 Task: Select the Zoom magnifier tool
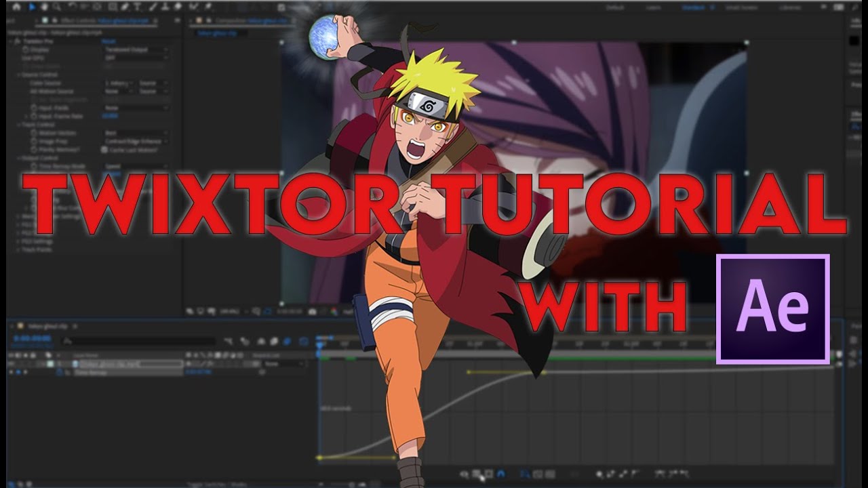pyautogui.click(x=56, y=7)
